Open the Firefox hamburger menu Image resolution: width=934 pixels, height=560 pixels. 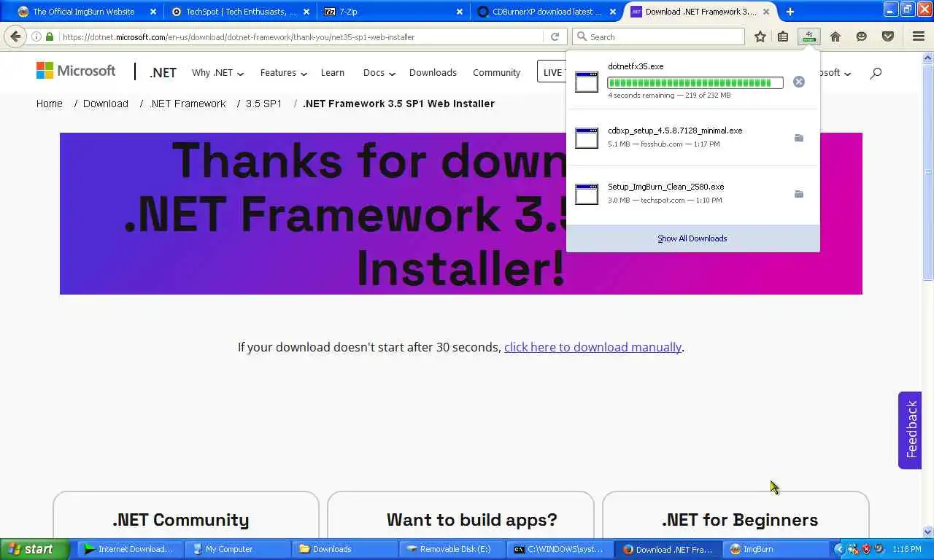point(919,36)
